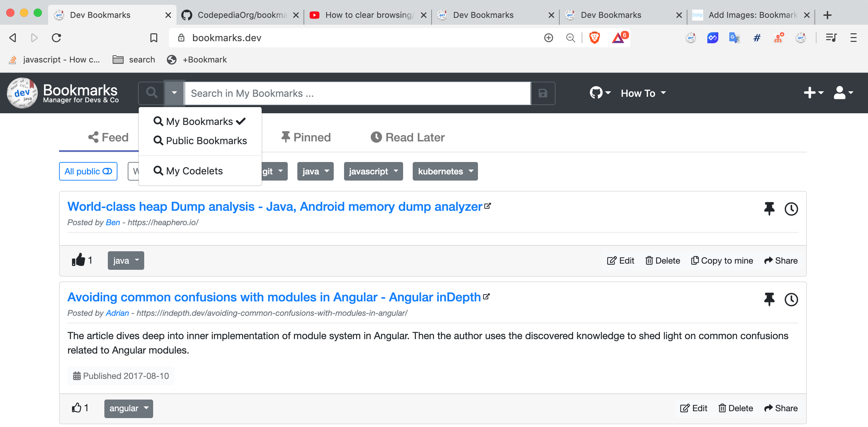Image resolution: width=868 pixels, height=427 pixels.
Task: Focus the Search in My Bookmarks field
Action: [x=357, y=93]
